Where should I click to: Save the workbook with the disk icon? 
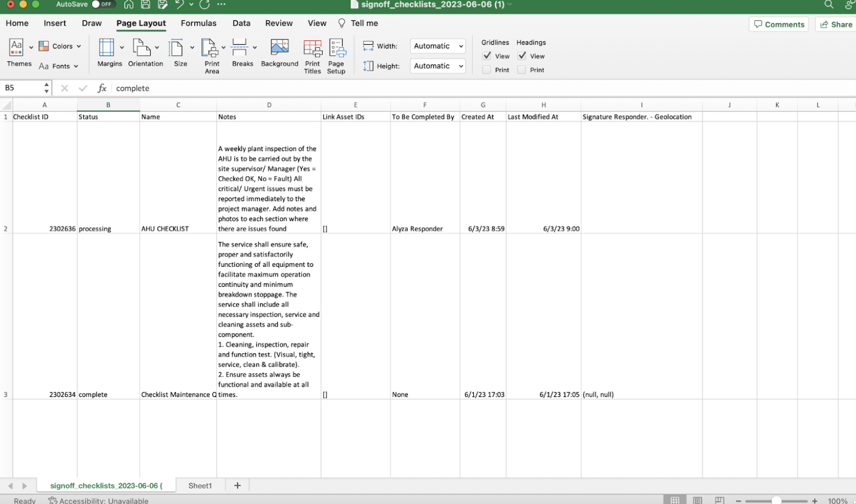tap(146, 4)
